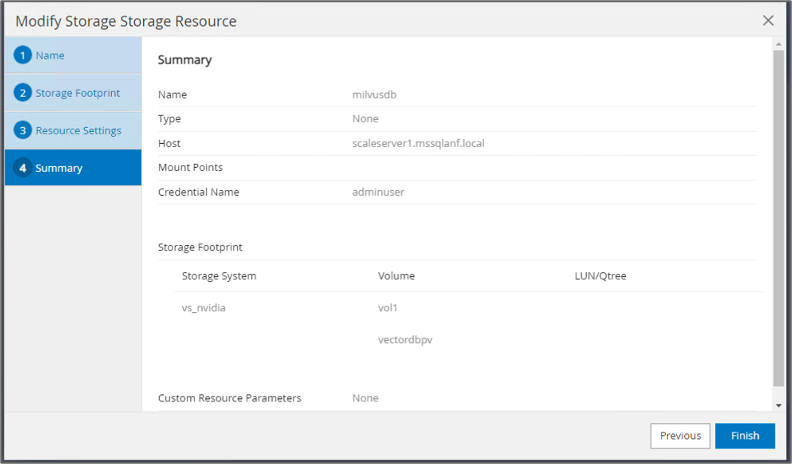Click the Previous button
The width and height of the screenshot is (792, 464).
680,436
